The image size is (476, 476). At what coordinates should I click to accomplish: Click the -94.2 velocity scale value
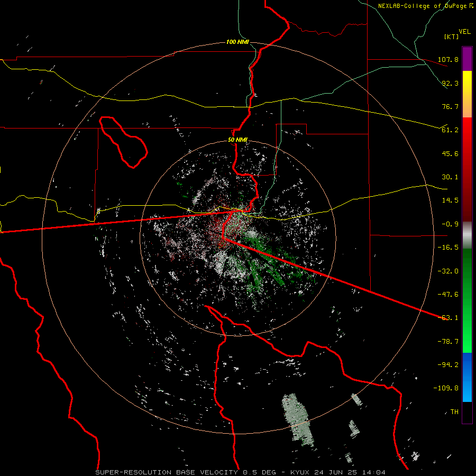click(448, 365)
